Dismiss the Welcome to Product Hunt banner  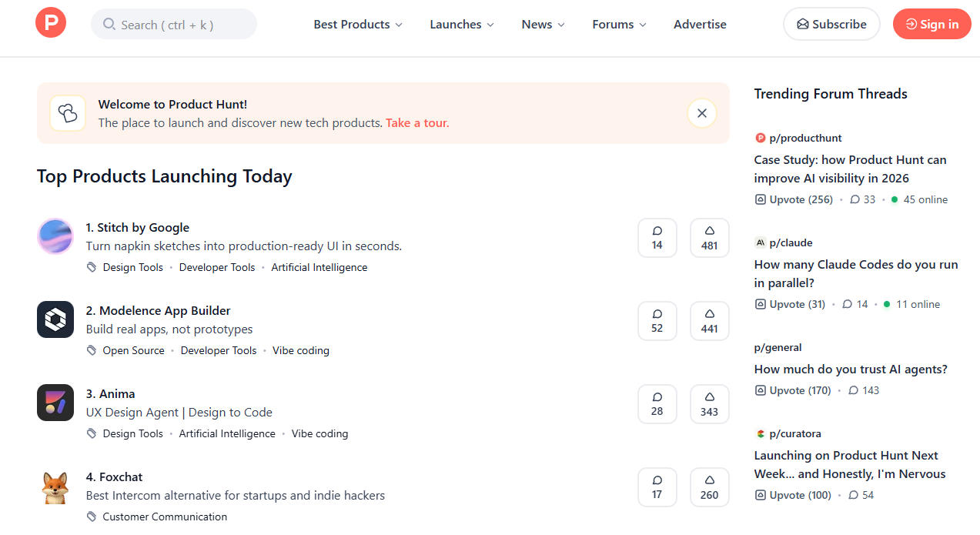pos(701,113)
